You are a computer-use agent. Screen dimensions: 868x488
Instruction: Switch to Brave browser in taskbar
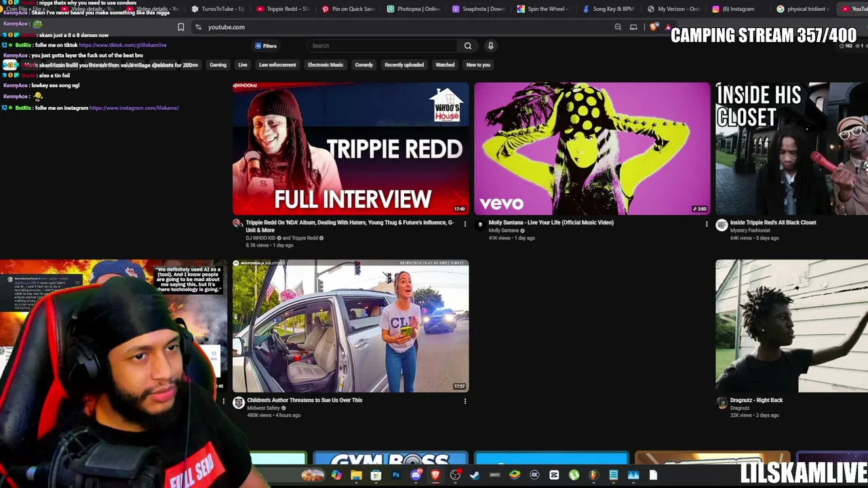435,475
